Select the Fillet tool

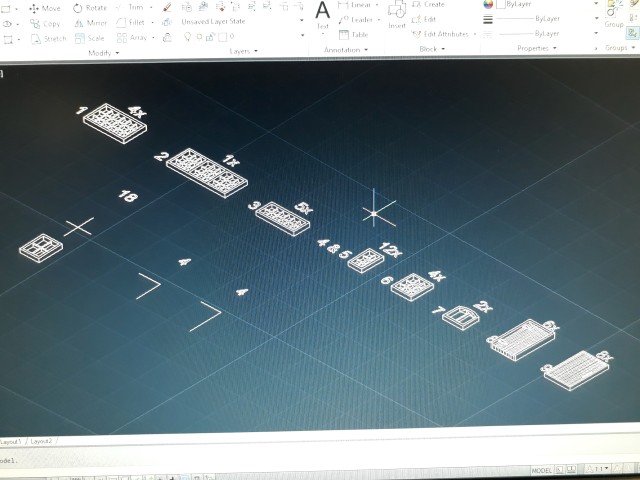[x=130, y=22]
